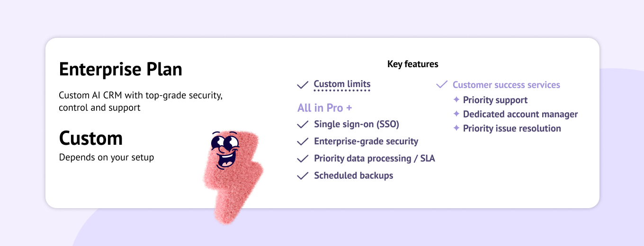Click the dotted-underlined Custom limits text
644x246 pixels.
point(342,85)
